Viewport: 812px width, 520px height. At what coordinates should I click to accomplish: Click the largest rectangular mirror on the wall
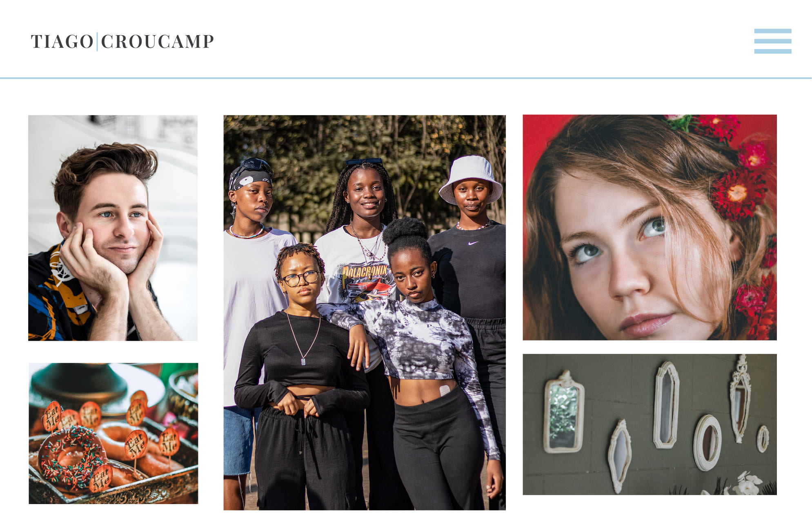[564, 412]
